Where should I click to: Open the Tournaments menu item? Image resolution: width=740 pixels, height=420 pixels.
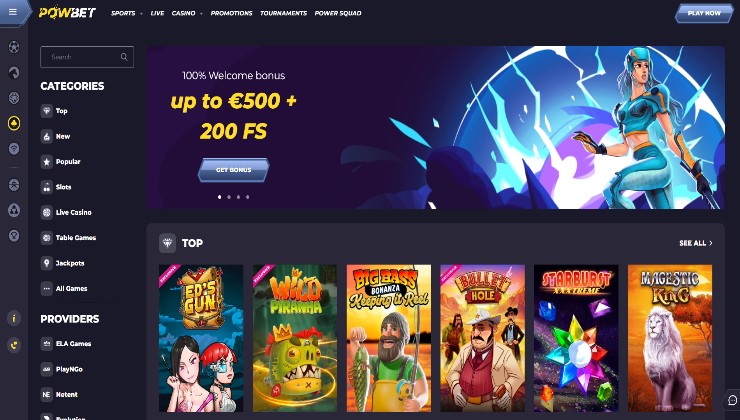(x=284, y=13)
